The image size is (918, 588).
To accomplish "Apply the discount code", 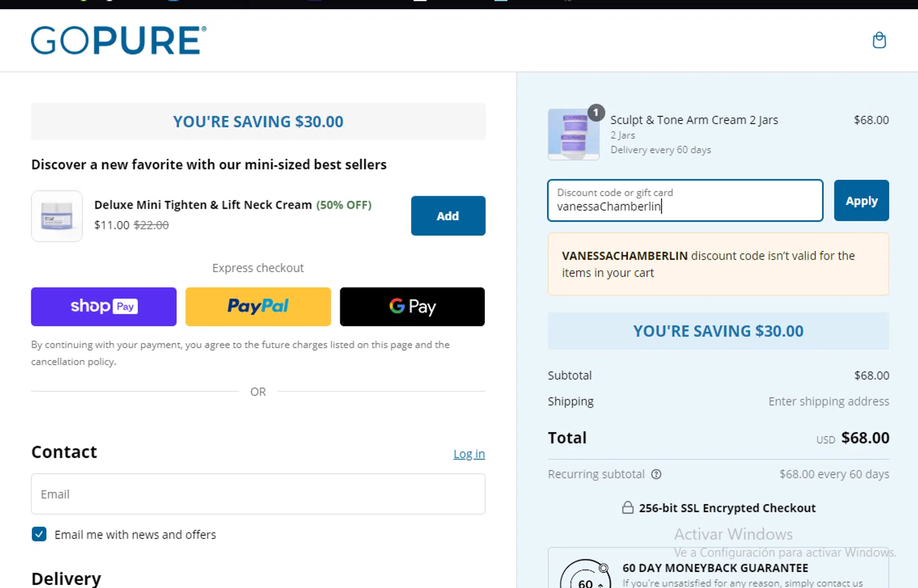I will pos(861,201).
